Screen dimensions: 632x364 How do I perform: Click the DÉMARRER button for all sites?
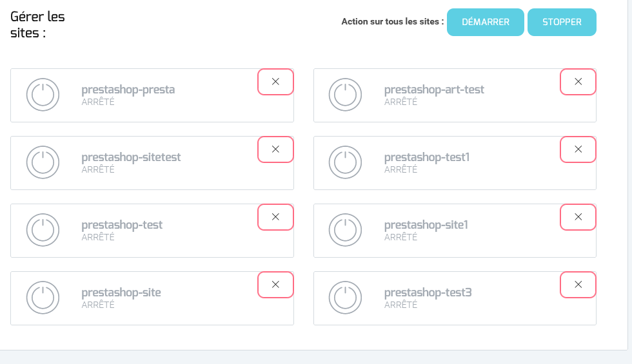485,22
